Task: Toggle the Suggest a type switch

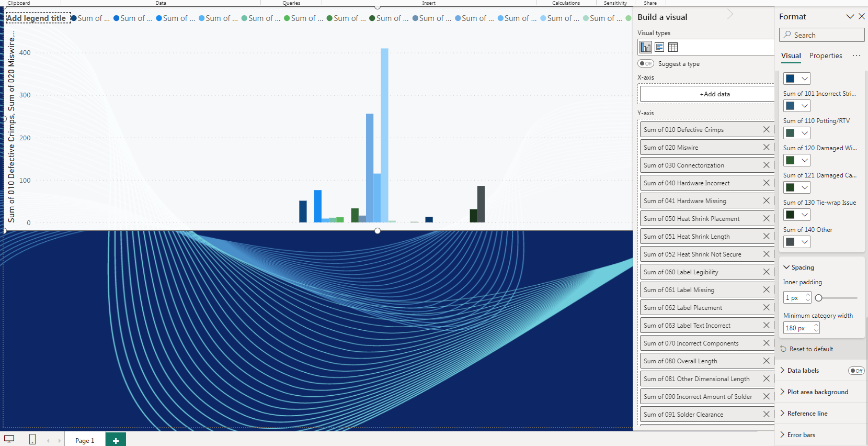Action: click(x=646, y=63)
